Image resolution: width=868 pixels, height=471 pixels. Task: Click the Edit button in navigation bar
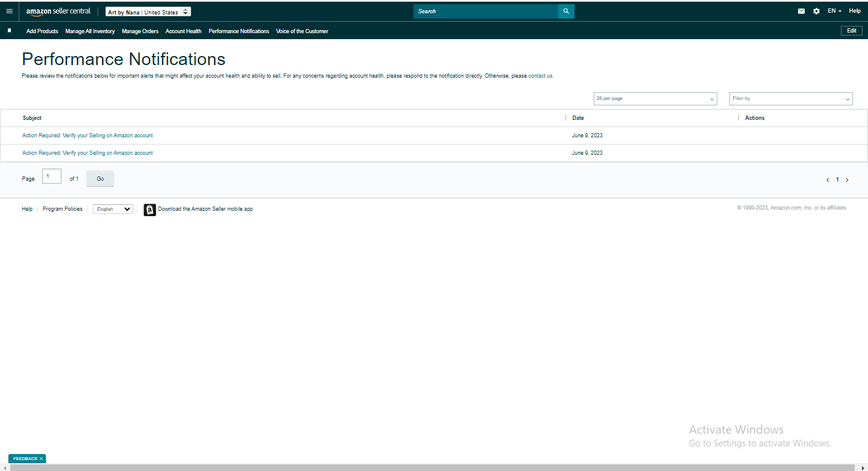click(852, 31)
